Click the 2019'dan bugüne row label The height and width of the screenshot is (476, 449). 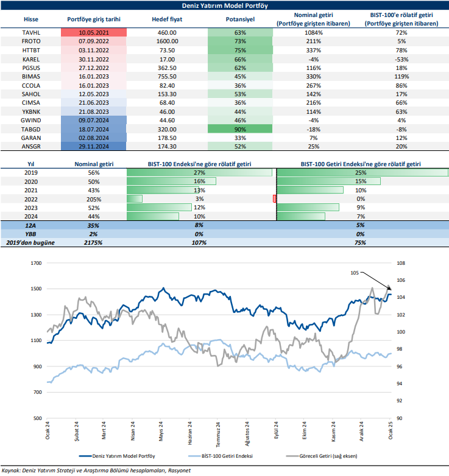point(30,242)
